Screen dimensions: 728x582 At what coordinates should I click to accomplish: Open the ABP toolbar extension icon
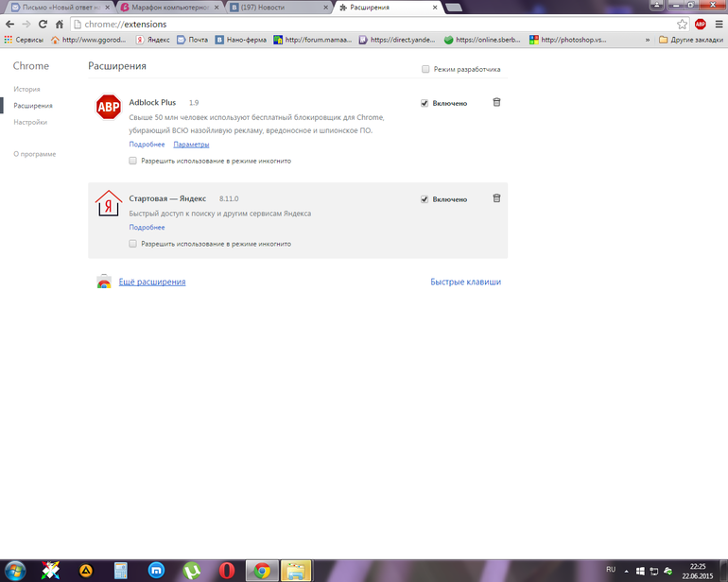coord(701,25)
